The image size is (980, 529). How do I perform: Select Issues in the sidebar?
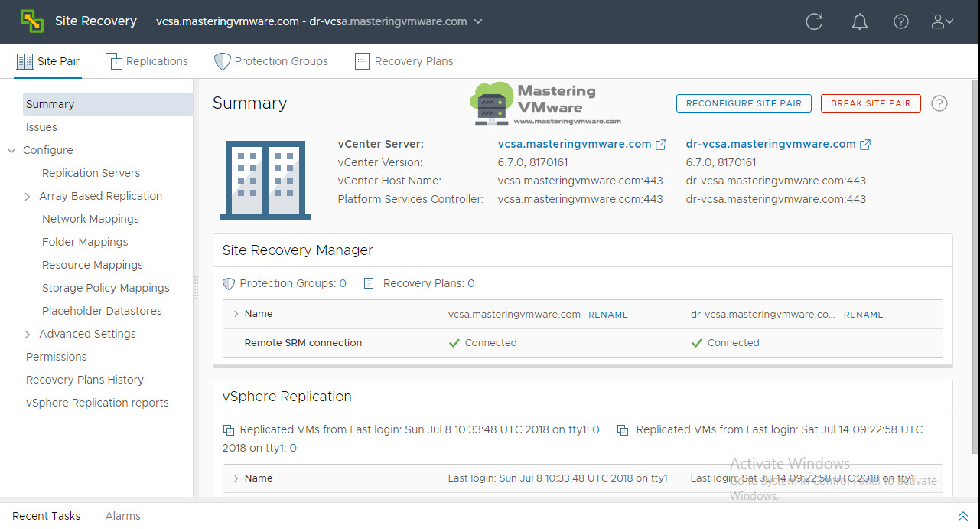[41, 127]
